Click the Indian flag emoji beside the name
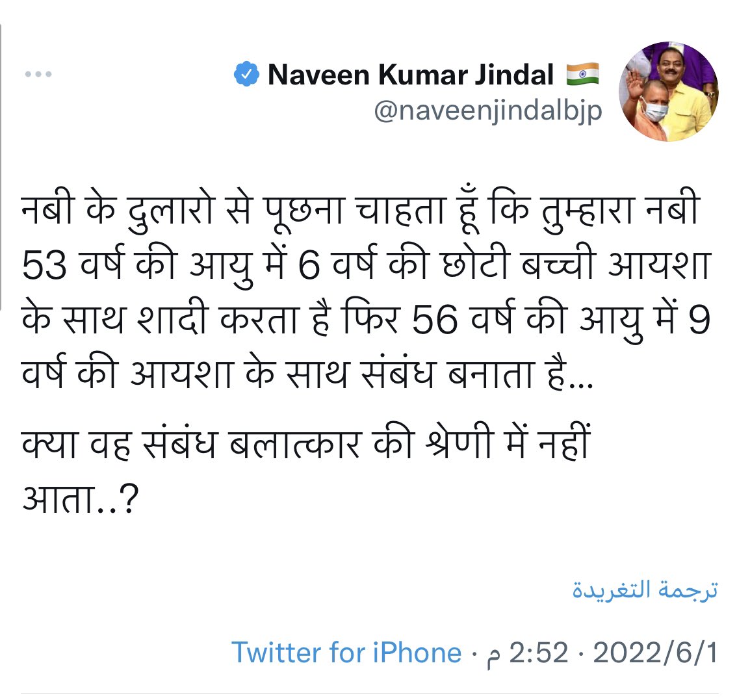Screen dimensions: 750x700 tap(582, 74)
